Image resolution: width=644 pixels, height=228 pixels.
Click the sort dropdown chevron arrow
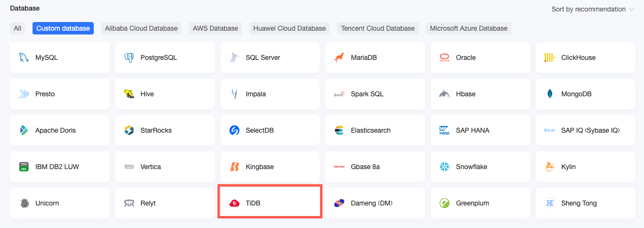[x=632, y=10]
